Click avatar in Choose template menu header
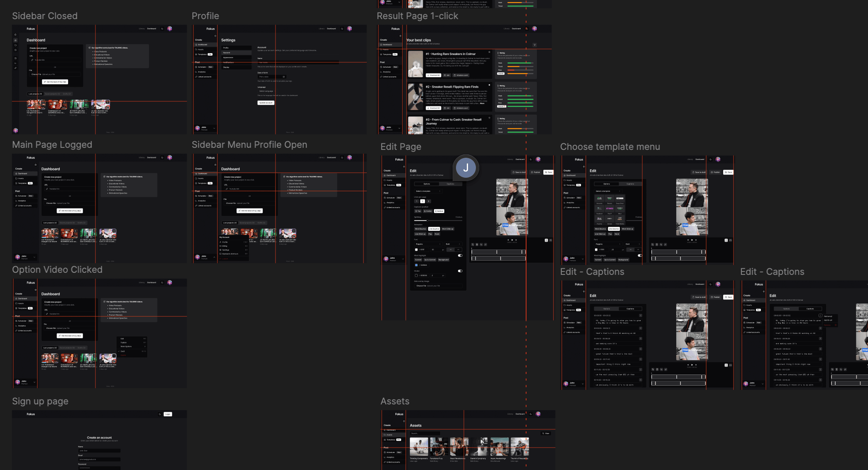This screenshot has height=470, width=868. (718, 159)
